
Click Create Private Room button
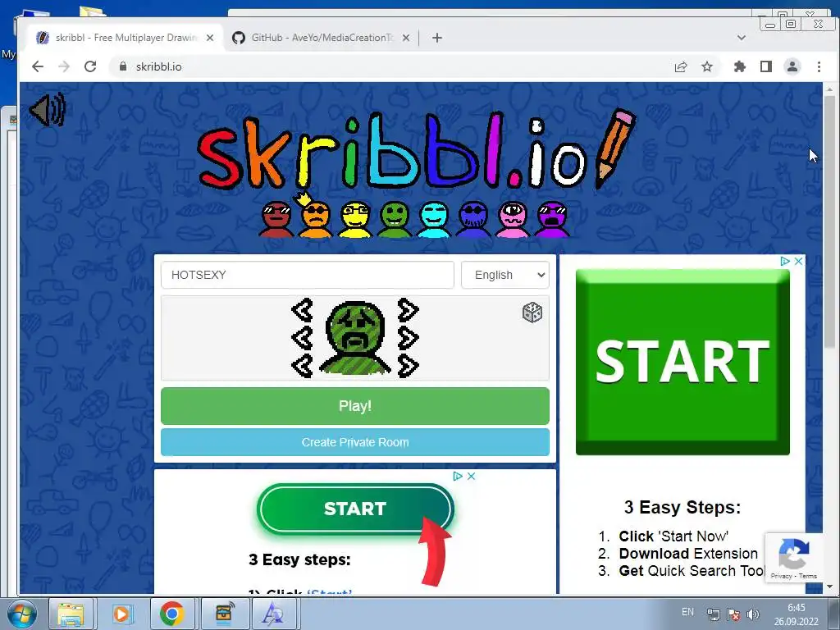[355, 442]
